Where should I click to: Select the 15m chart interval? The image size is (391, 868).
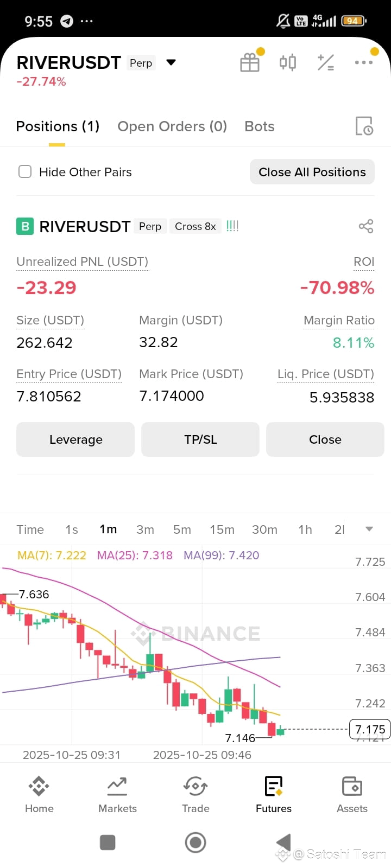coord(222,529)
